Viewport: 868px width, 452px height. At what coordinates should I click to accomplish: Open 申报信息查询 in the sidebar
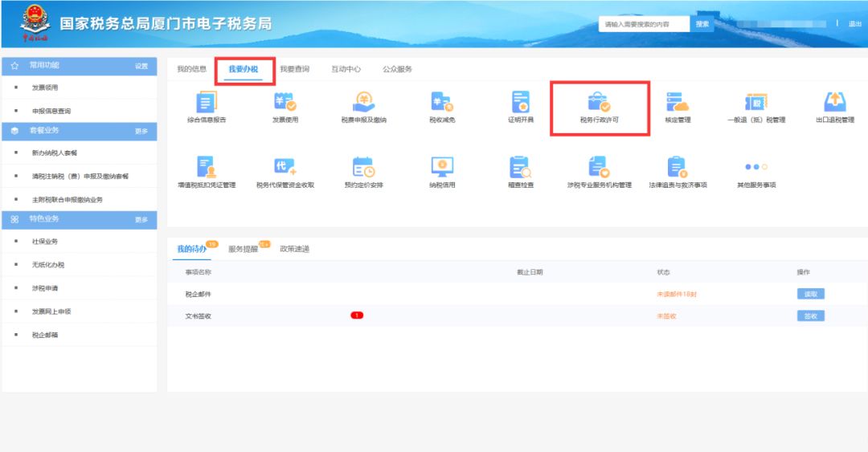click(x=51, y=112)
